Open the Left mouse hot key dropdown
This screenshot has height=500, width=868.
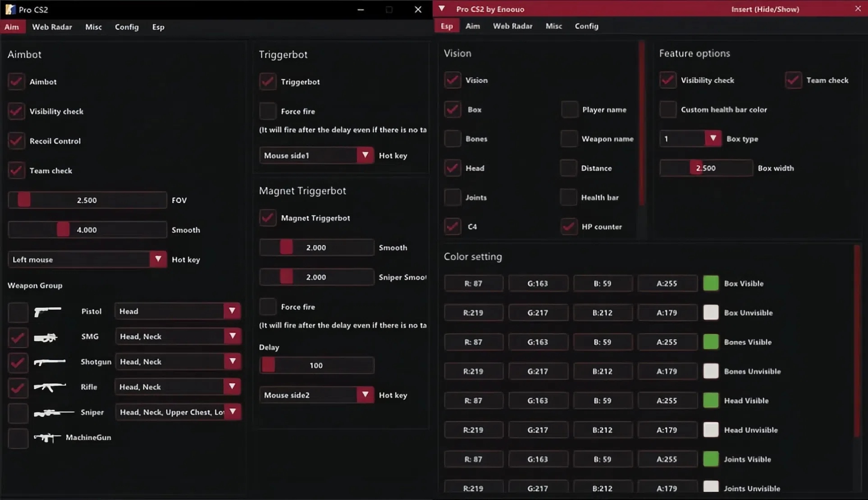(x=157, y=259)
